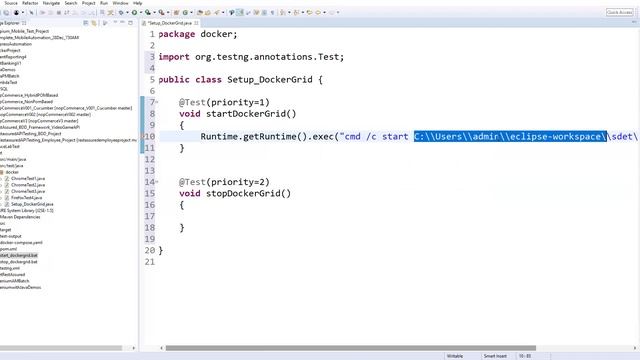640x360 pixels.
Task: Click the Back navigation yellow arrow
Action: (309, 13)
